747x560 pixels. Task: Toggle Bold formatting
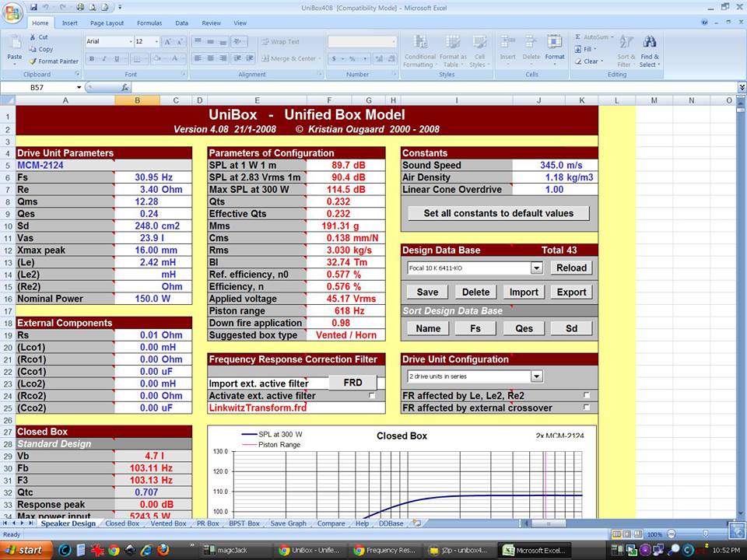tap(92, 58)
